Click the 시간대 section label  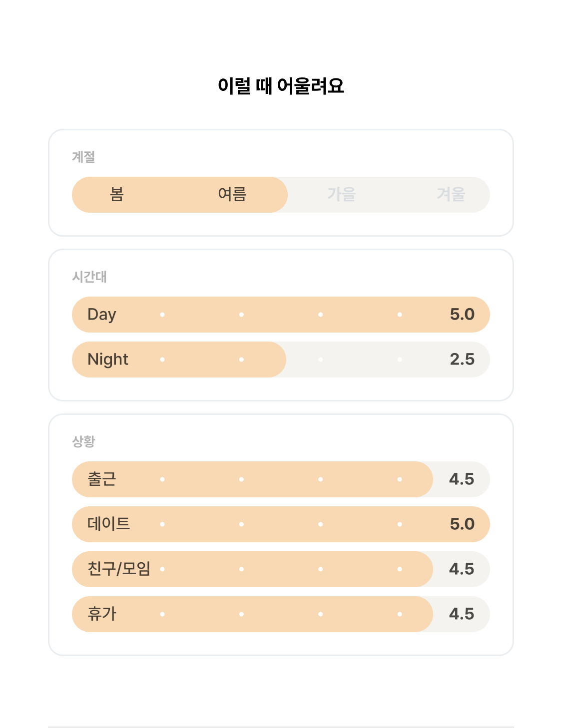point(89,277)
